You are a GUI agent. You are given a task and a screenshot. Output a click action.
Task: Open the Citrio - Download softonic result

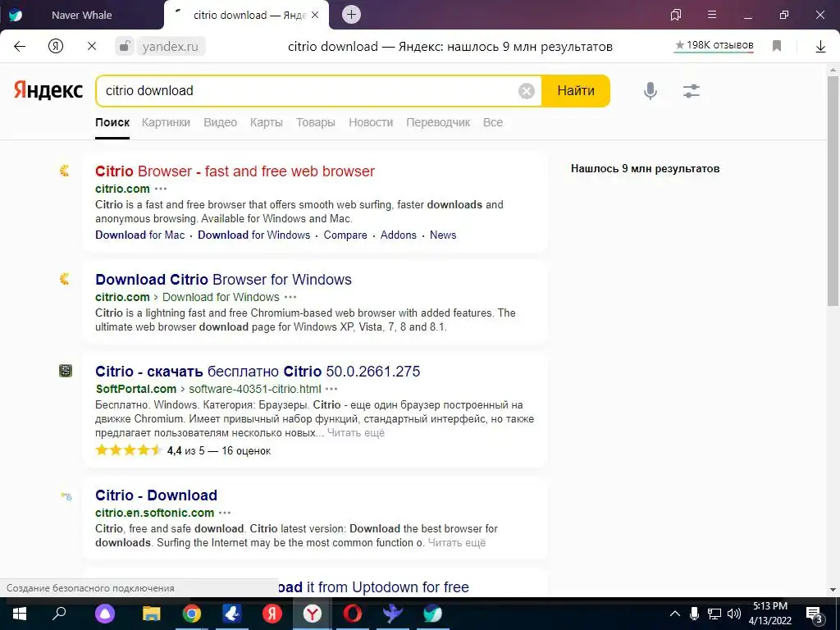(157, 495)
